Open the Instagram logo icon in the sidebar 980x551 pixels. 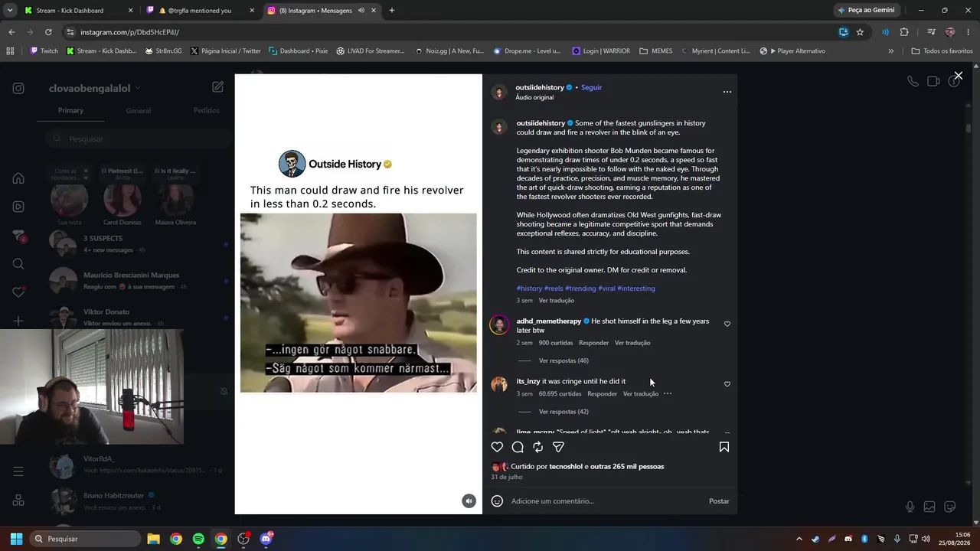coord(18,88)
